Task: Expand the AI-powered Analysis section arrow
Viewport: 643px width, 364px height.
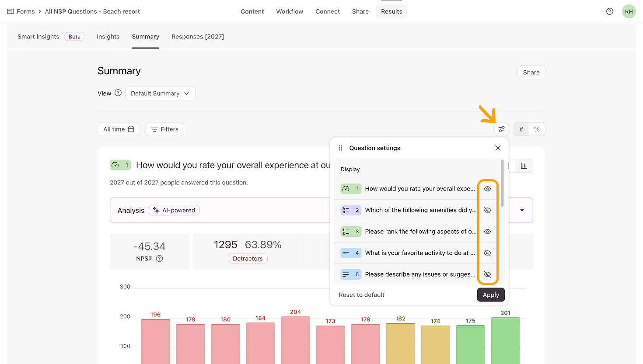Action: pos(522,210)
